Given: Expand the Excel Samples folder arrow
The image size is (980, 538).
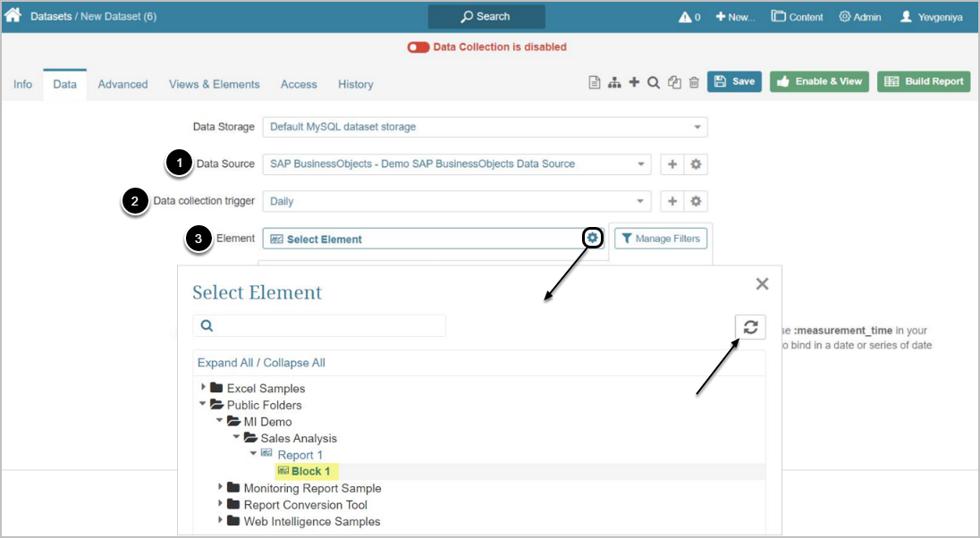Looking at the screenshot, I should click(203, 387).
